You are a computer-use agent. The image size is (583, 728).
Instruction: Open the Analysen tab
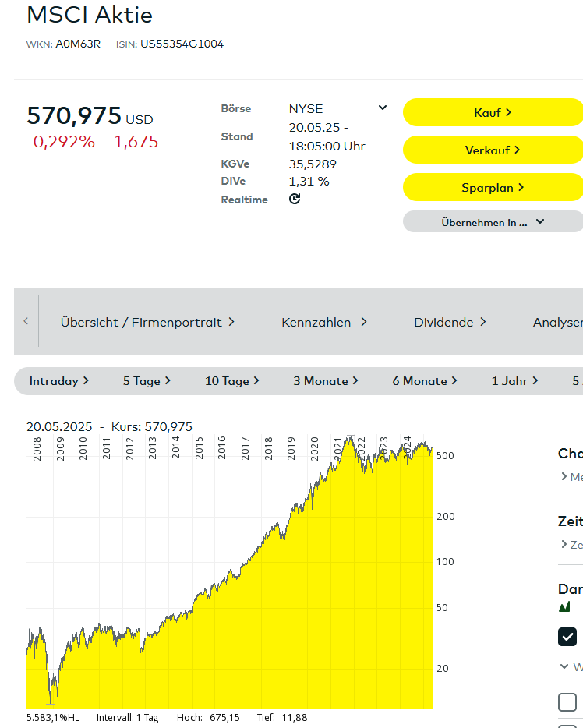(x=558, y=322)
